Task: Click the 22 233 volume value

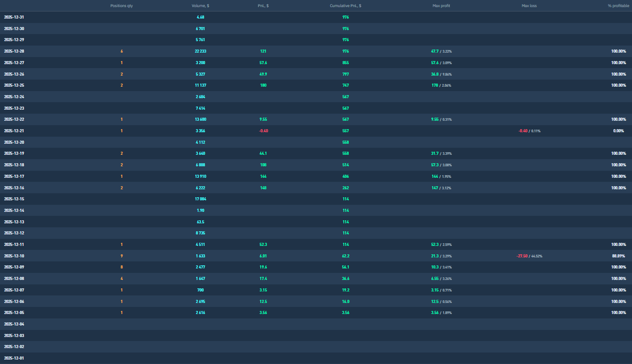Action: [x=200, y=51]
